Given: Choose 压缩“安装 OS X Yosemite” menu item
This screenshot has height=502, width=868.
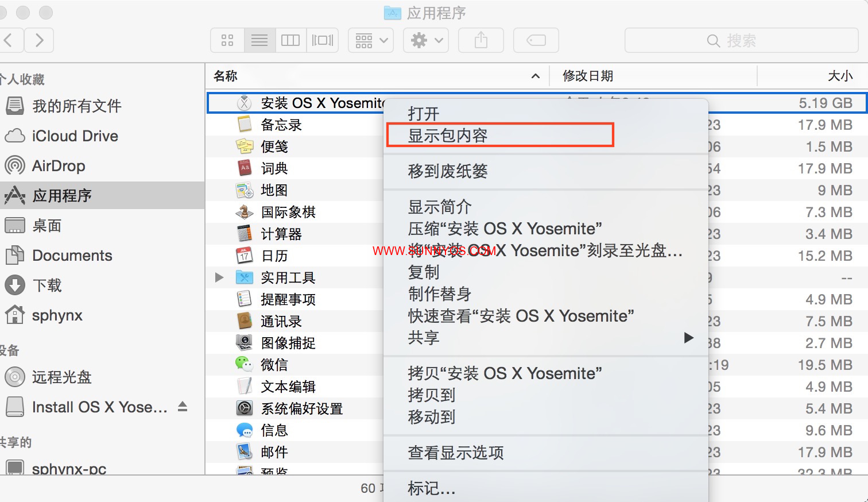Looking at the screenshot, I should 546,229.
